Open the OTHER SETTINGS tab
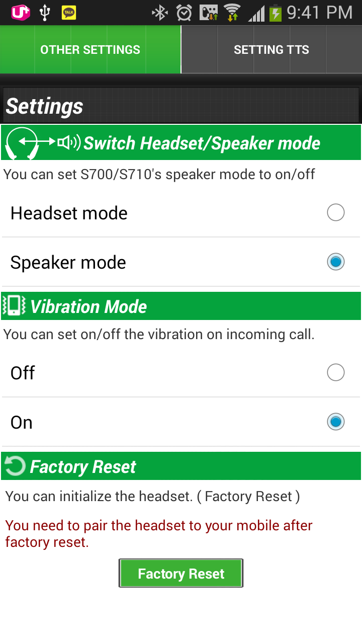Image resolution: width=362 pixels, height=644 pixels. pyautogui.click(x=90, y=50)
